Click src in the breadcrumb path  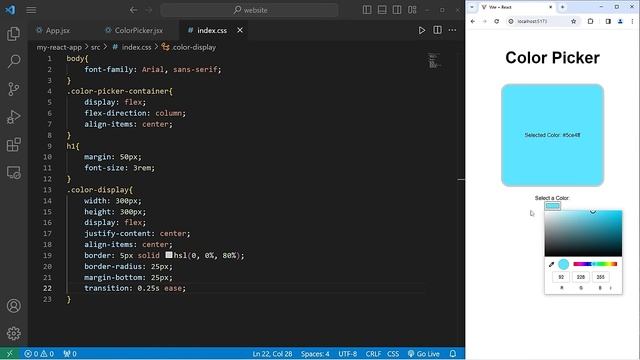coord(96,47)
